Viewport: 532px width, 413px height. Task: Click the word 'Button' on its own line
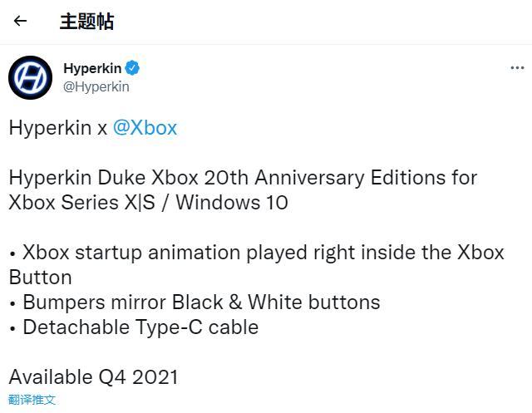click(x=41, y=278)
